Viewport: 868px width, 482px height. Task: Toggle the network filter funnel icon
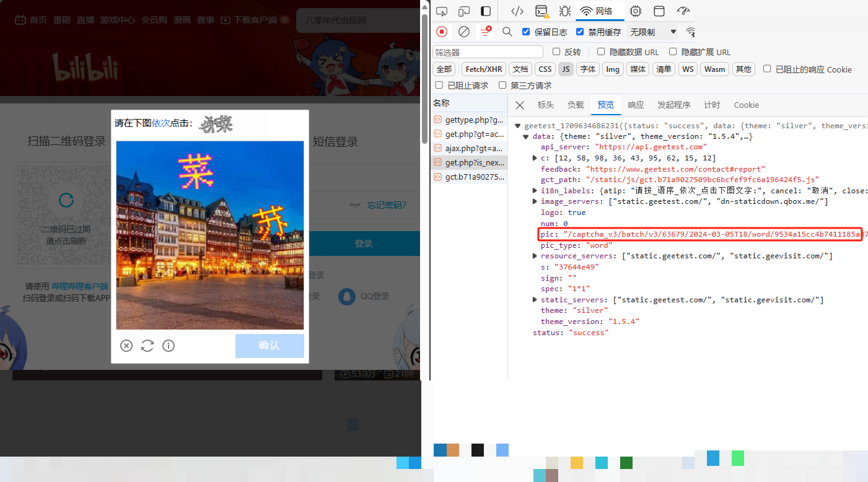tap(486, 32)
